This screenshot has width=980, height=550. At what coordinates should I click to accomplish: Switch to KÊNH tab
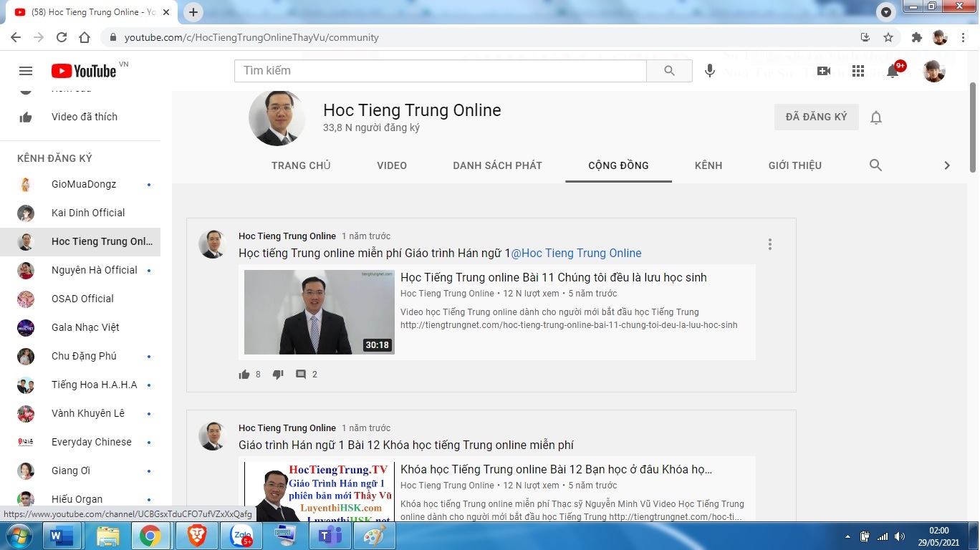[708, 165]
